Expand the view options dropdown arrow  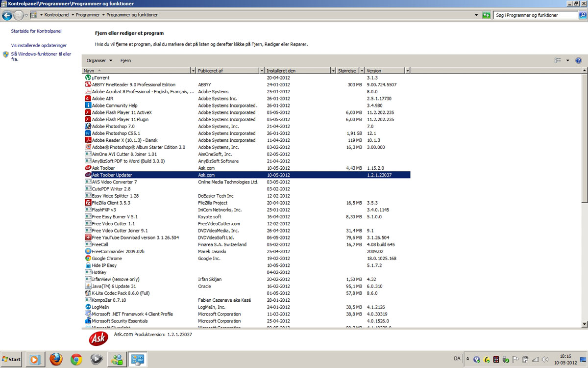tap(568, 60)
